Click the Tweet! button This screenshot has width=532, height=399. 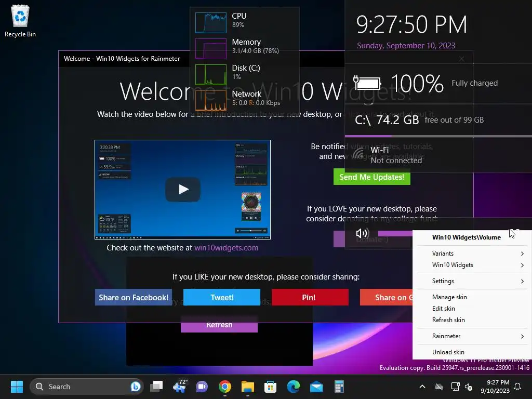[222, 297]
